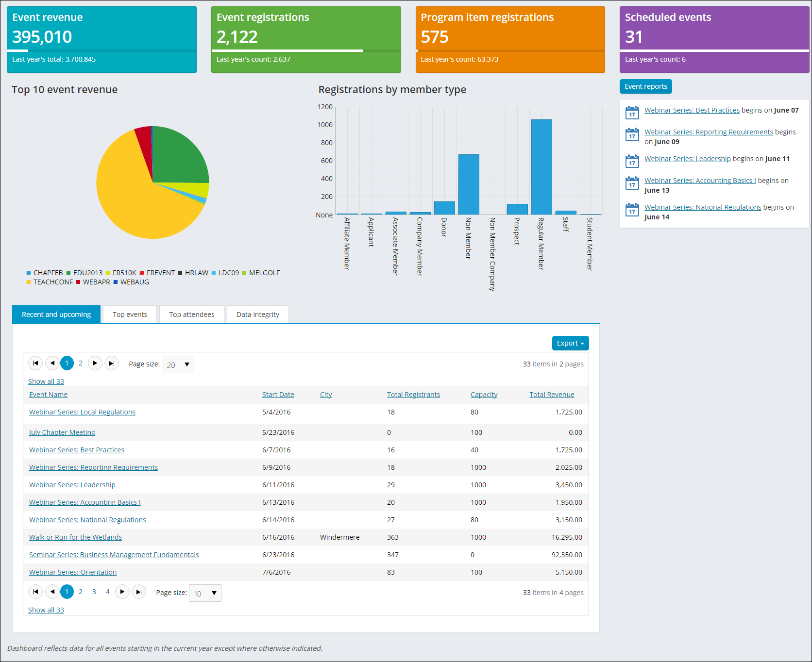Go to first page in bottom pager
Screen dimensions: 812x662
pos(35,592)
